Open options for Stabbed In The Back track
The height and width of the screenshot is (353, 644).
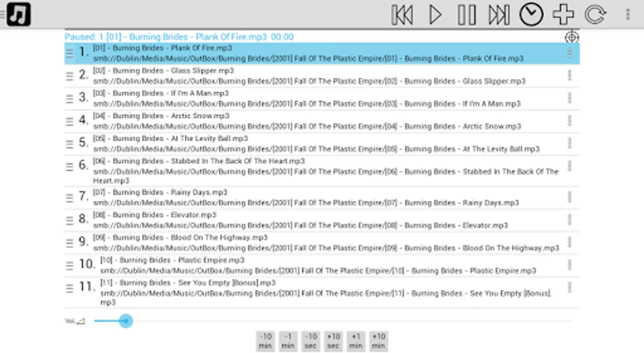coord(569,166)
